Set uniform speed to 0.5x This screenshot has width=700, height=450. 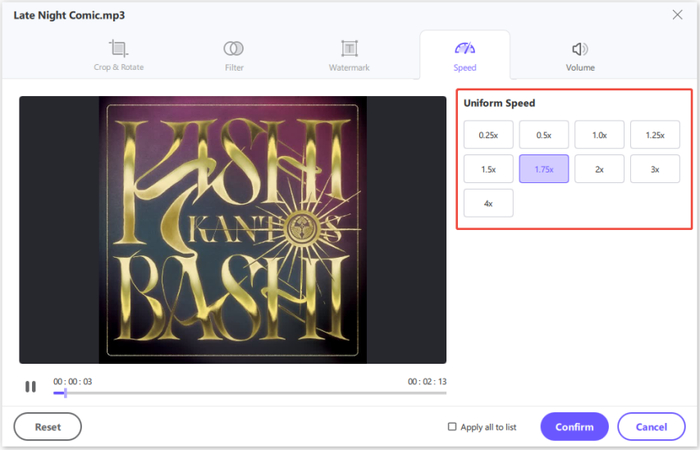[544, 135]
